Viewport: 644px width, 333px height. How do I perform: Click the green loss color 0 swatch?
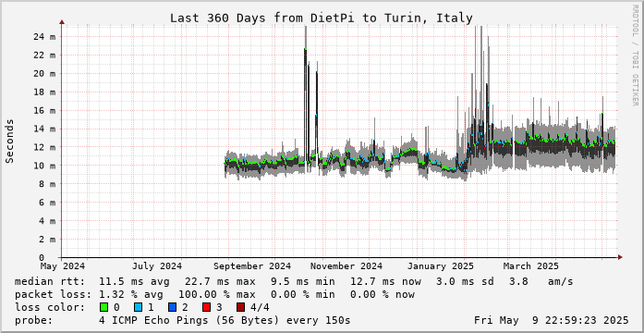(103, 307)
